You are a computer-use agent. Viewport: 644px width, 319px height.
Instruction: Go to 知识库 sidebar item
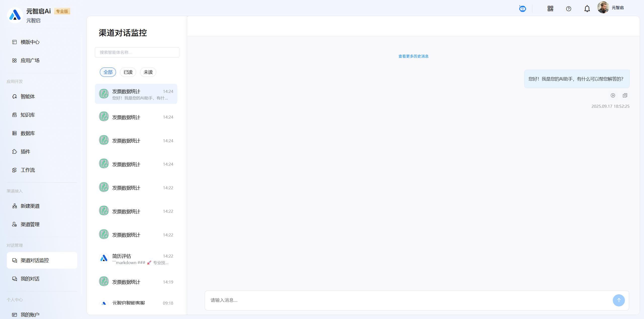28,115
